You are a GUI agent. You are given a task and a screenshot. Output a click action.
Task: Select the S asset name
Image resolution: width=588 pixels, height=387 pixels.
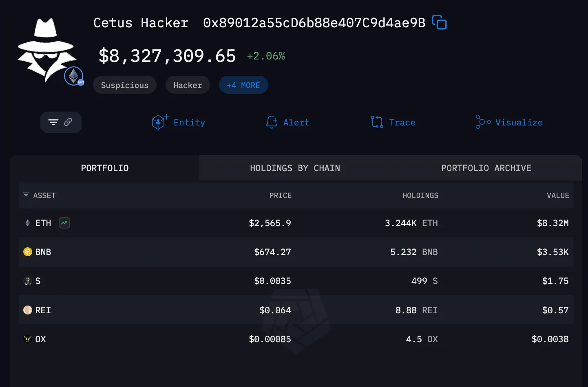[x=38, y=281]
